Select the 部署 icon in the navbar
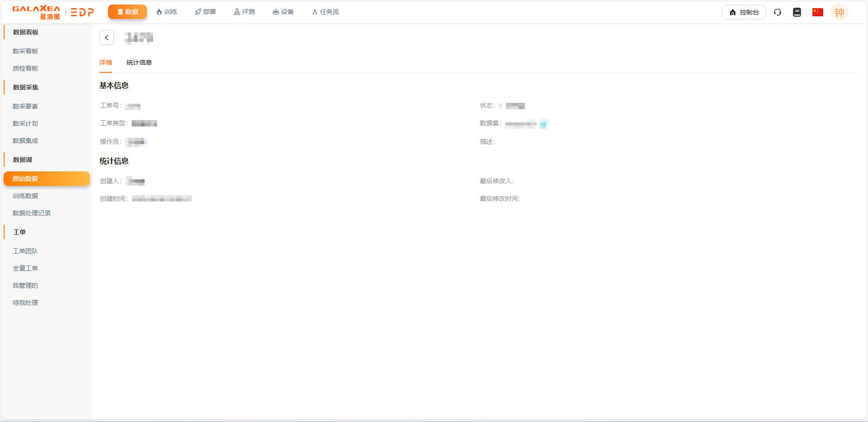 click(x=205, y=12)
